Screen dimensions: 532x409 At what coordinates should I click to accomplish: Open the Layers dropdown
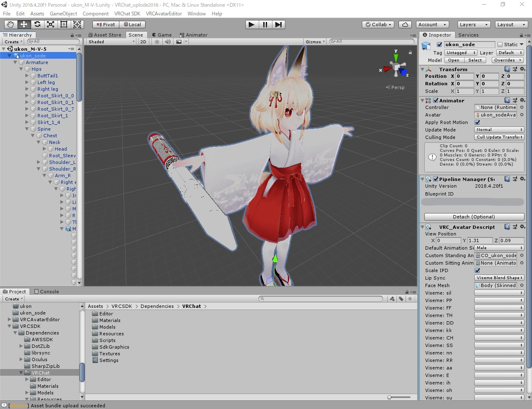click(474, 25)
